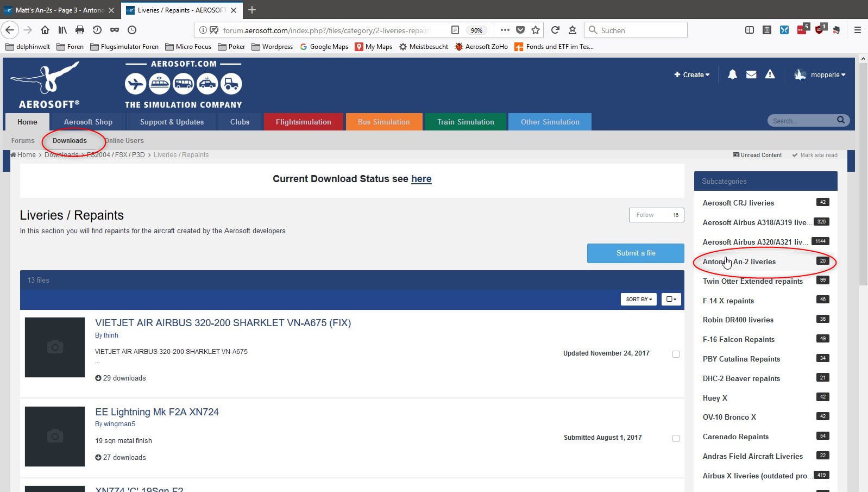Open the notifications bell icon
This screenshot has height=492, width=868.
[732, 74]
